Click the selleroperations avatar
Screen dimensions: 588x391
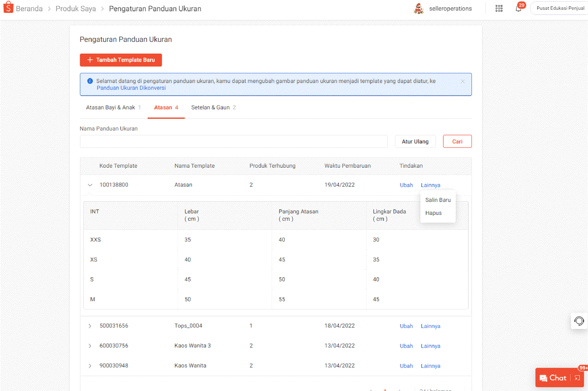(419, 8)
